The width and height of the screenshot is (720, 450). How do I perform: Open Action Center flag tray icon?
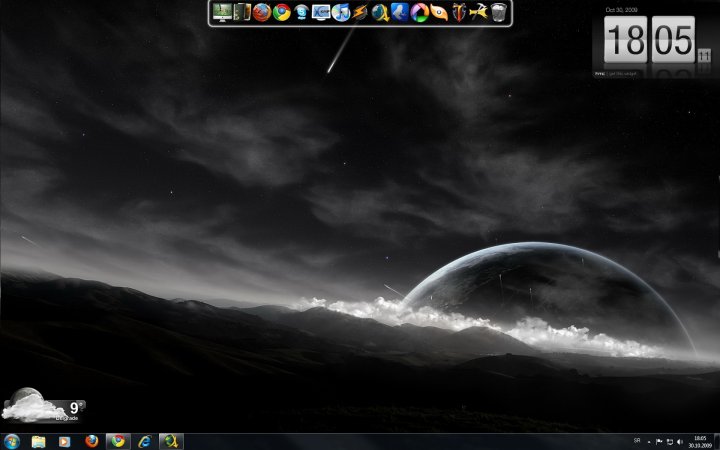click(659, 442)
